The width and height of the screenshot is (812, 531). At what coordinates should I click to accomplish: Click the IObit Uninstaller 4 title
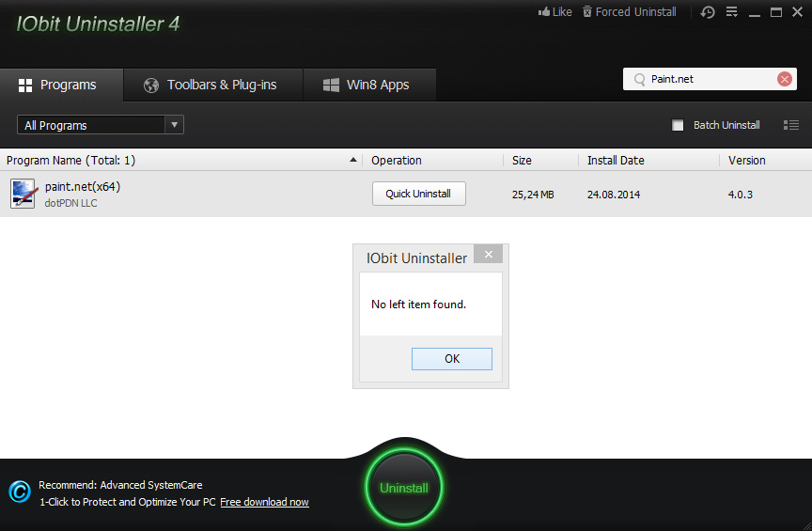coord(98,23)
